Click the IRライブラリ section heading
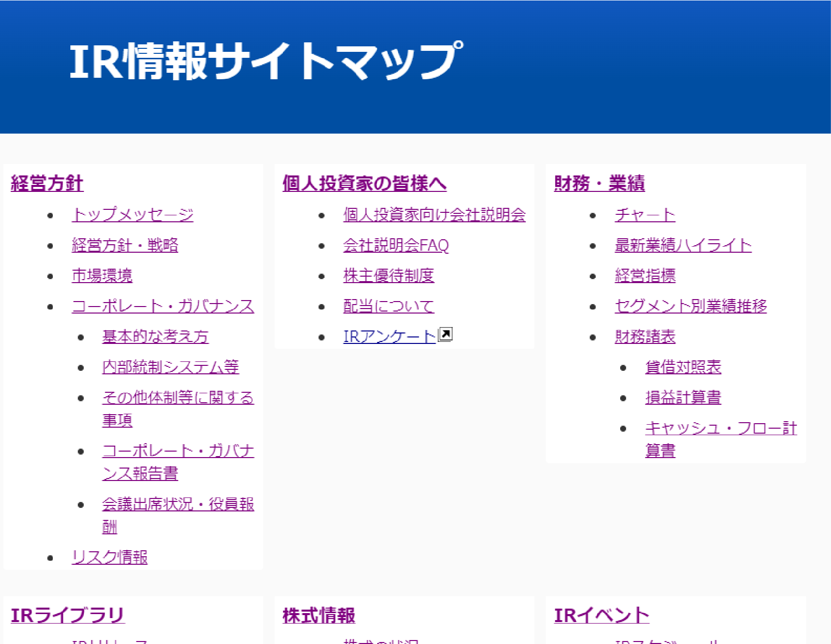This screenshot has height=644, width=831. click(x=67, y=616)
